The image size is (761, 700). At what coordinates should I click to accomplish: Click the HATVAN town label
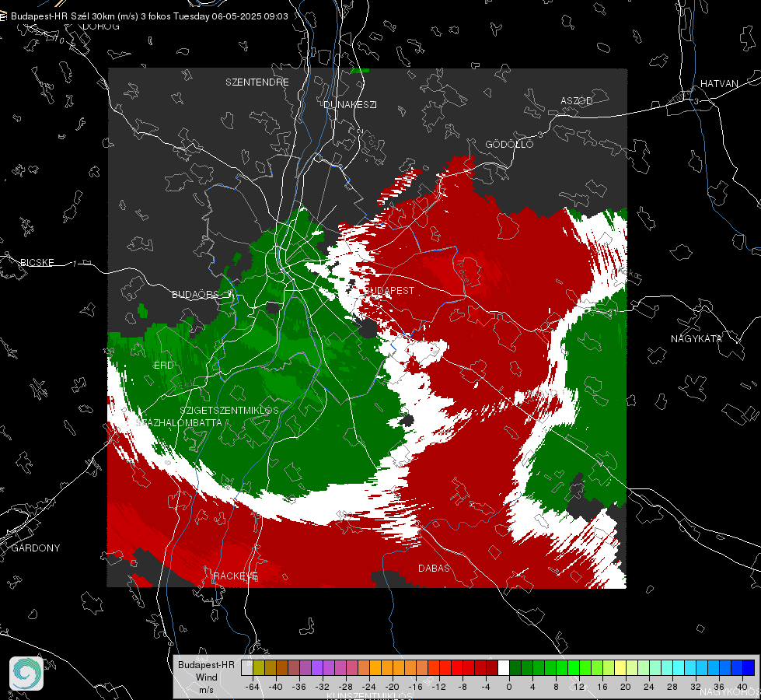click(719, 83)
